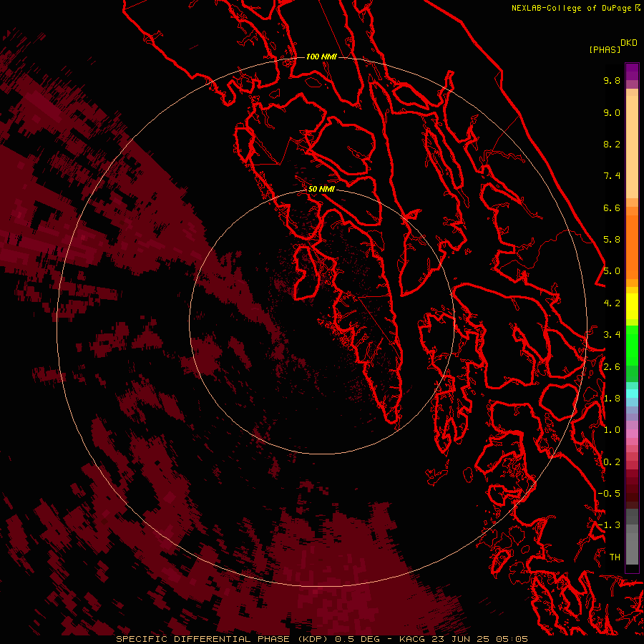
Task: Click the 9.0 legend value
Action: pyautogui.click(x=612, y=112)
